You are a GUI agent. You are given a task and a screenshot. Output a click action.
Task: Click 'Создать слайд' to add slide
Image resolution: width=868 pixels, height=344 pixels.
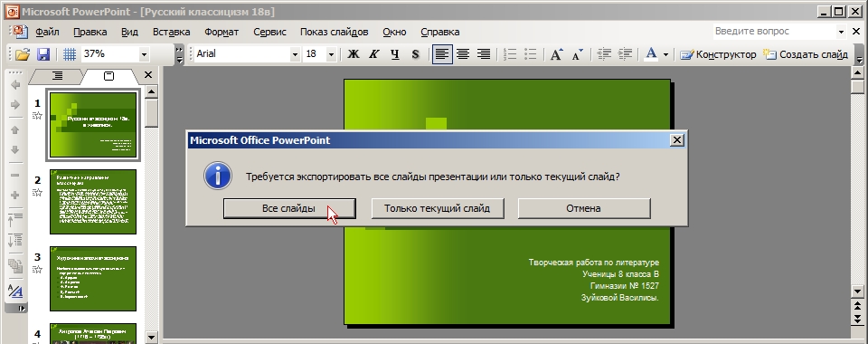coord(806,54)
